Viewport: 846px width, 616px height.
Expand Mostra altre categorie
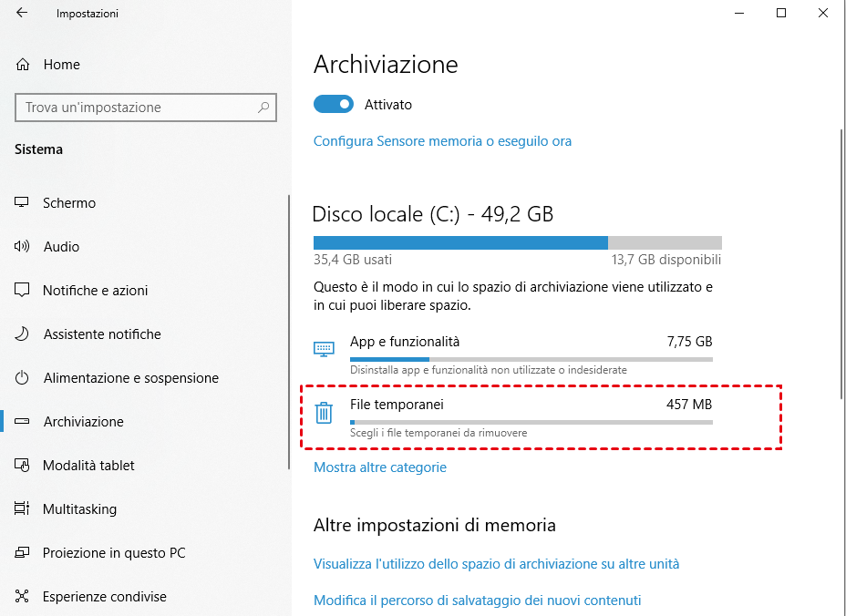tap(380, 467)
